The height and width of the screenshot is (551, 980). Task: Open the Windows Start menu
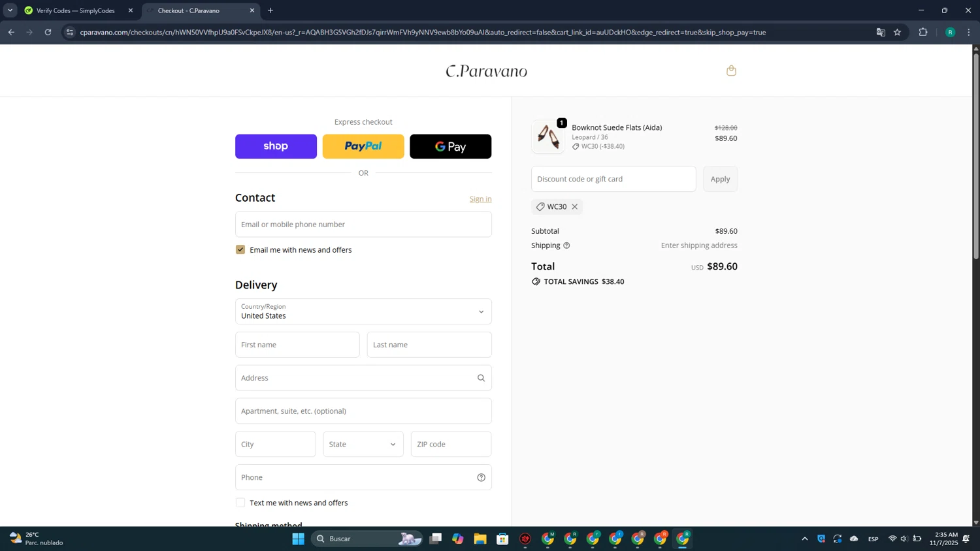pos(298,539)
